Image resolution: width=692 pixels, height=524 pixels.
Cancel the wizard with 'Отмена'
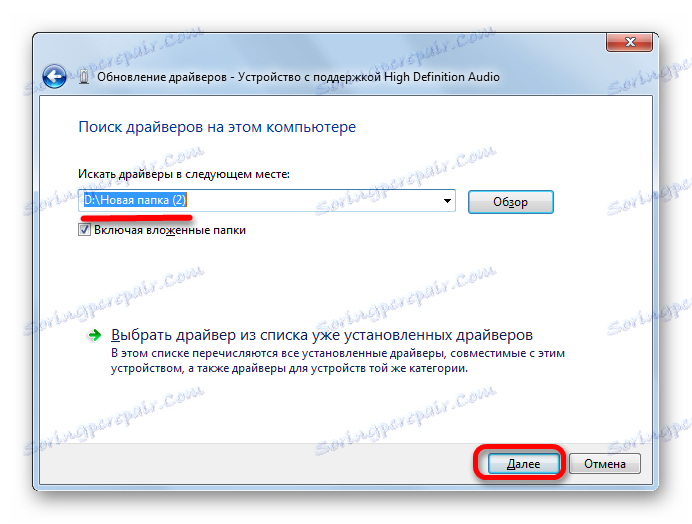click(605, 464)
